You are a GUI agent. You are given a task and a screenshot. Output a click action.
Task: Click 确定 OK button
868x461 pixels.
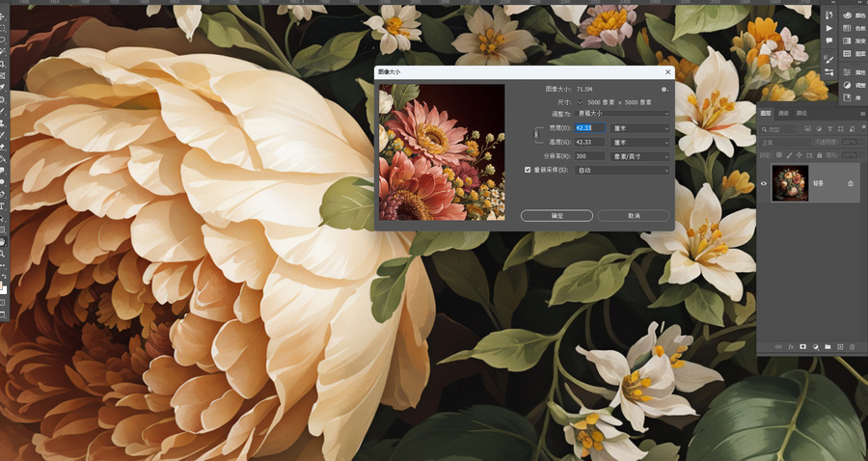[x=556, y=216]
